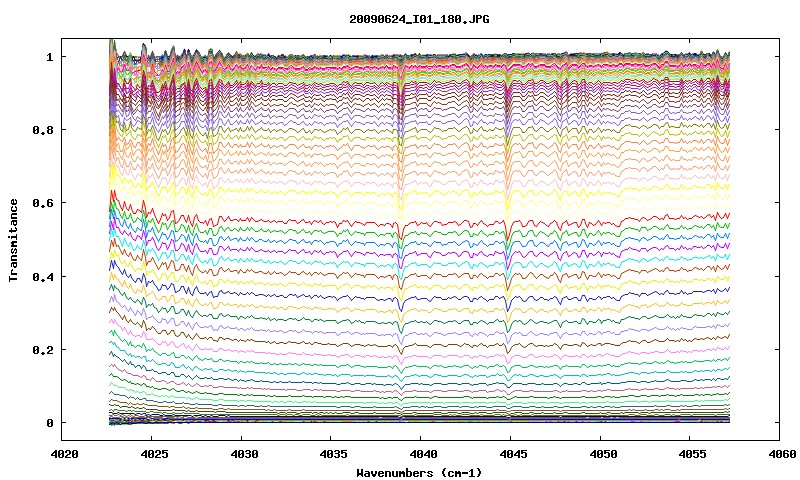Click the chart title 20090624_I01_180.JPG

tap(419, 19)
